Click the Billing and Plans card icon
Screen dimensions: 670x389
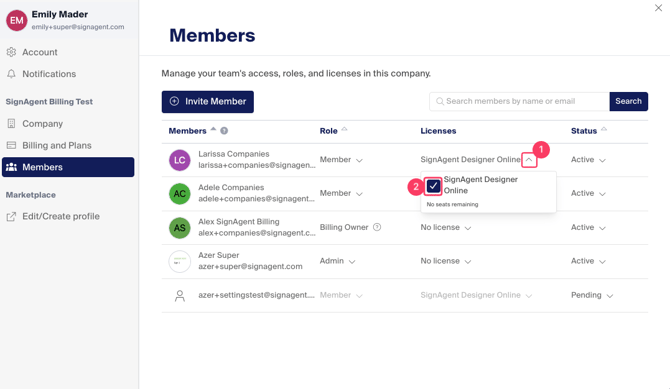point(12,145)
